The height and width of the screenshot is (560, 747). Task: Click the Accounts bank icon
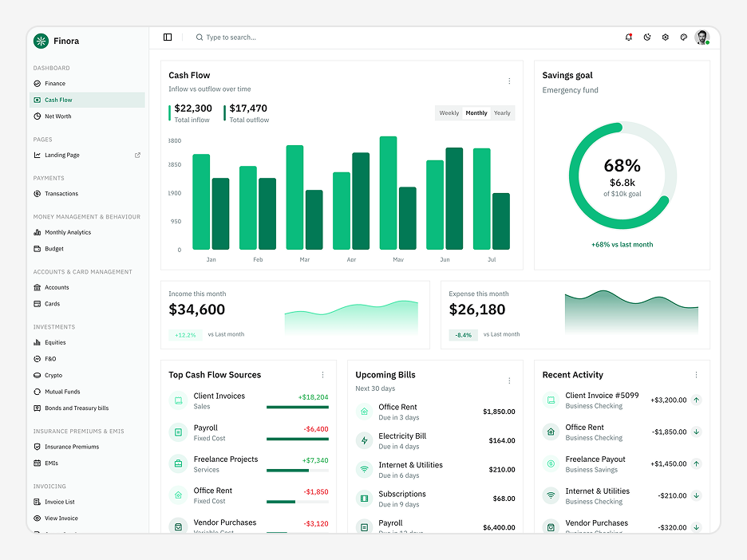click(38, 287)
